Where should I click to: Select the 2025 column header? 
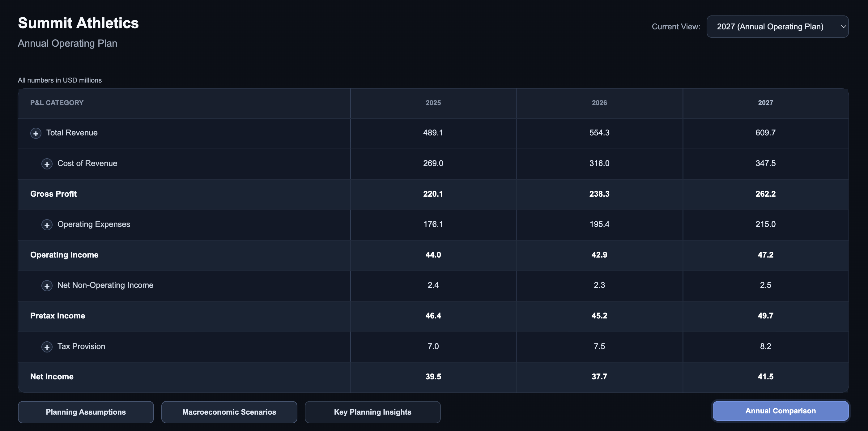[x=433, y=103]
